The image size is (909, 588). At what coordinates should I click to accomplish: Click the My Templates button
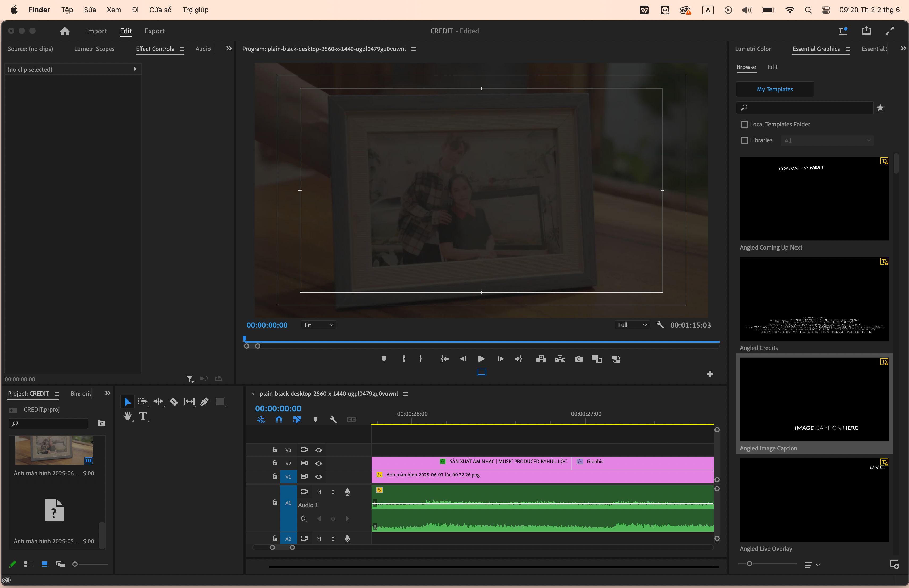click(775, 89)
